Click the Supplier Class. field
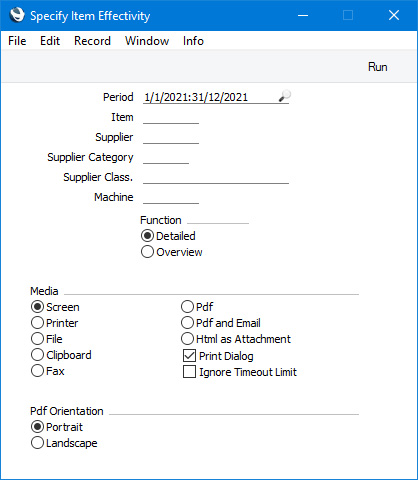 tap(216, 177)
